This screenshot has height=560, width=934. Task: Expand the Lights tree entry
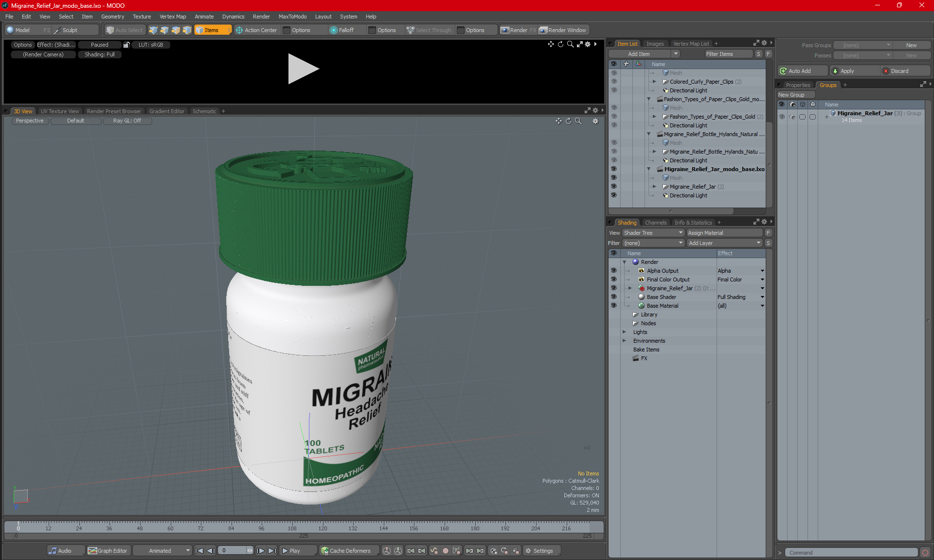(x=624, y=332)
